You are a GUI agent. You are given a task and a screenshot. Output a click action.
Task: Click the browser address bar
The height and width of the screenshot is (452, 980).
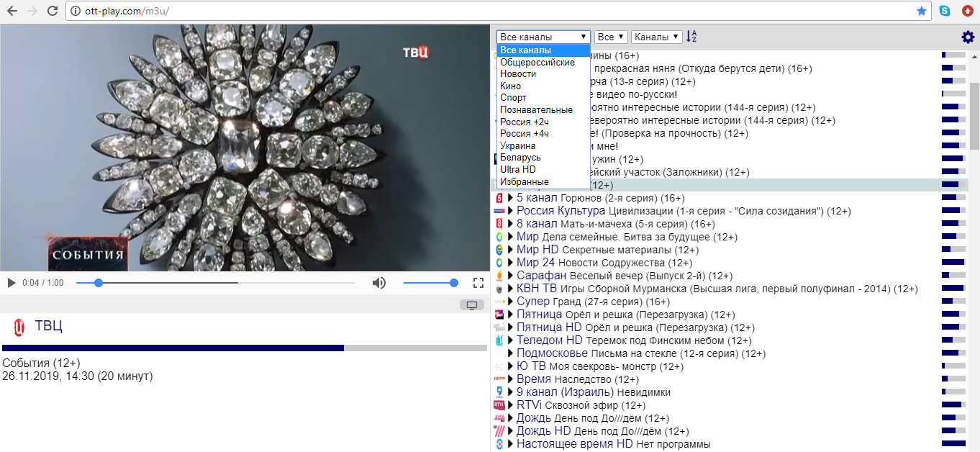coord(489,11)
